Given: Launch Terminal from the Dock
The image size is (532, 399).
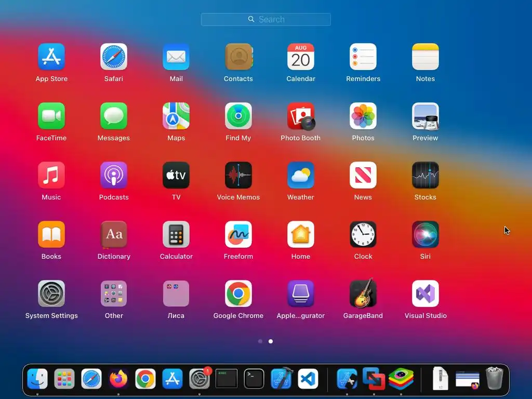Looking at the screenshot, I should (x=254, y=379).
